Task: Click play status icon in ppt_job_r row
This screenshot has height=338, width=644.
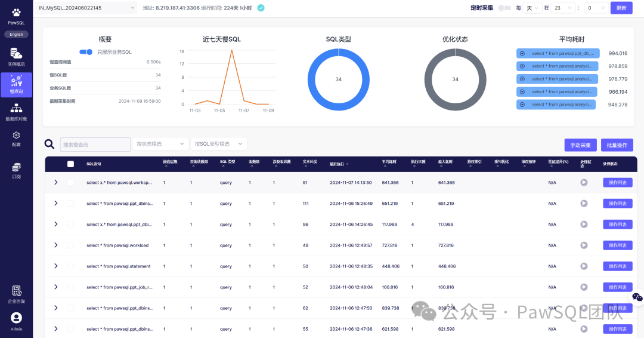Action: (584, 287)
